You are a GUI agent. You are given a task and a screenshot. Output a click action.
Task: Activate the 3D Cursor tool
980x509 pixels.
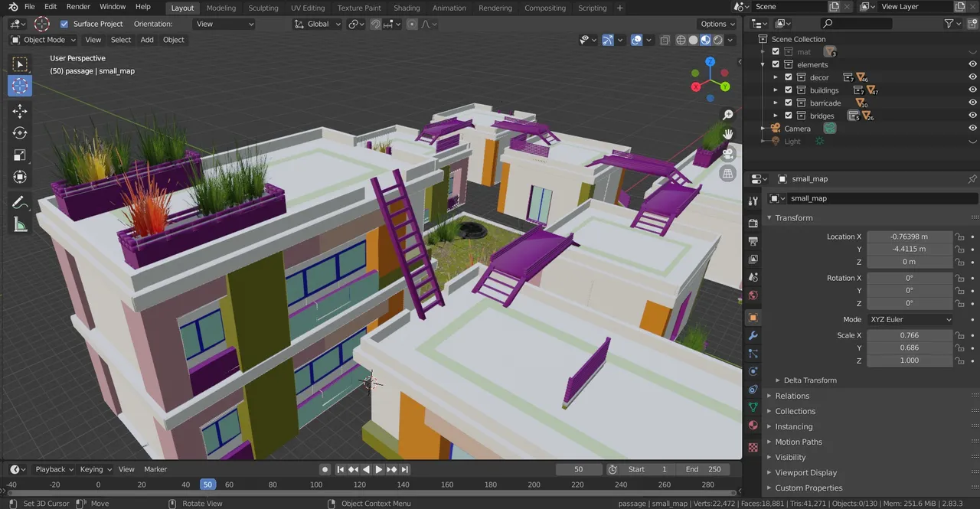pos(20,86)
